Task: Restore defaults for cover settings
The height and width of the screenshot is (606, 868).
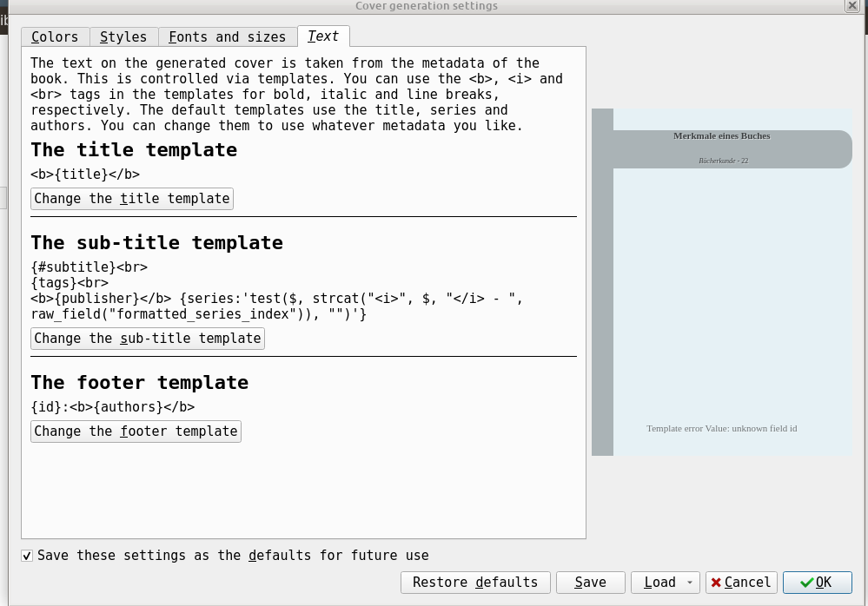Action: point(475,583)
